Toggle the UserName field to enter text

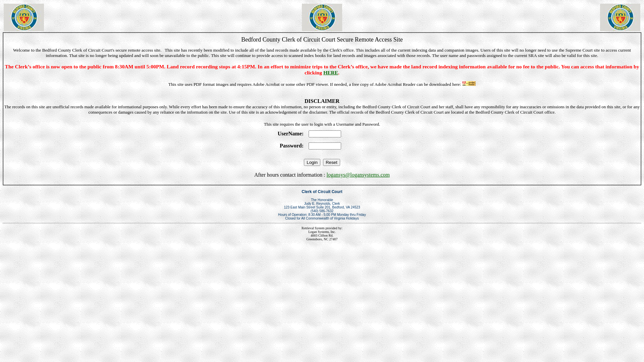[x=325, y=133]
